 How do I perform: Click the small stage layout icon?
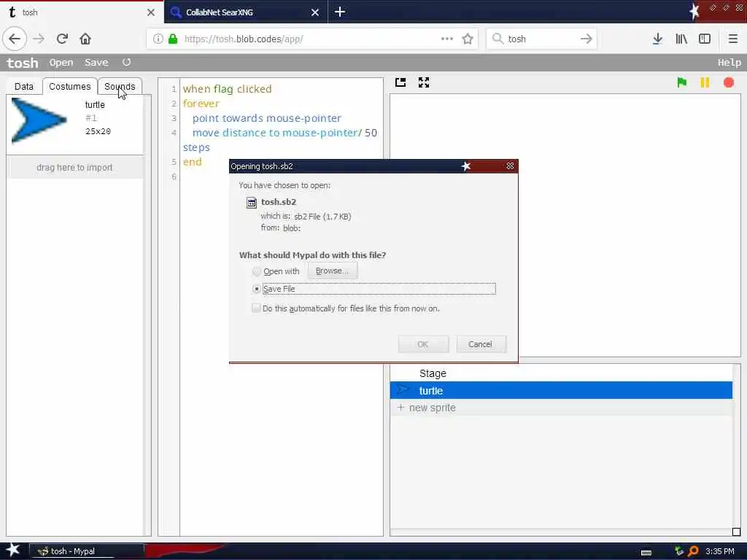(x=400, y=82)
